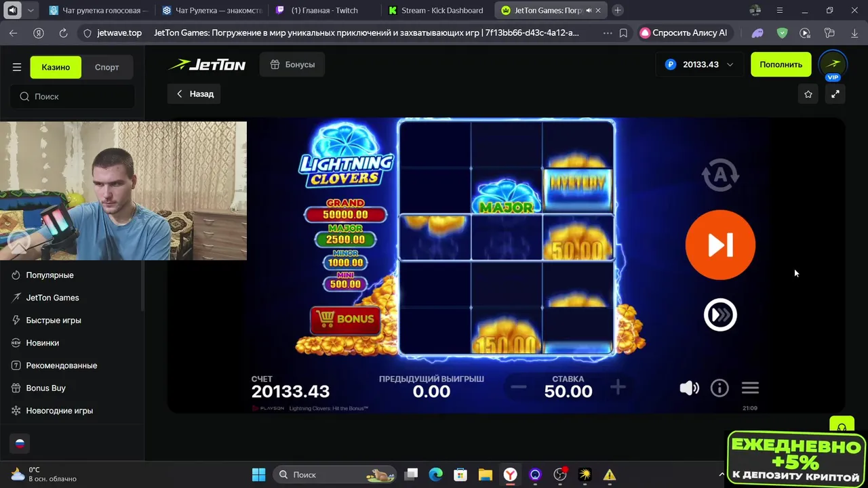This screenshot has height=488, width=868.
Task: Close the JetTon Games browser tab
Action: (598, 10)
